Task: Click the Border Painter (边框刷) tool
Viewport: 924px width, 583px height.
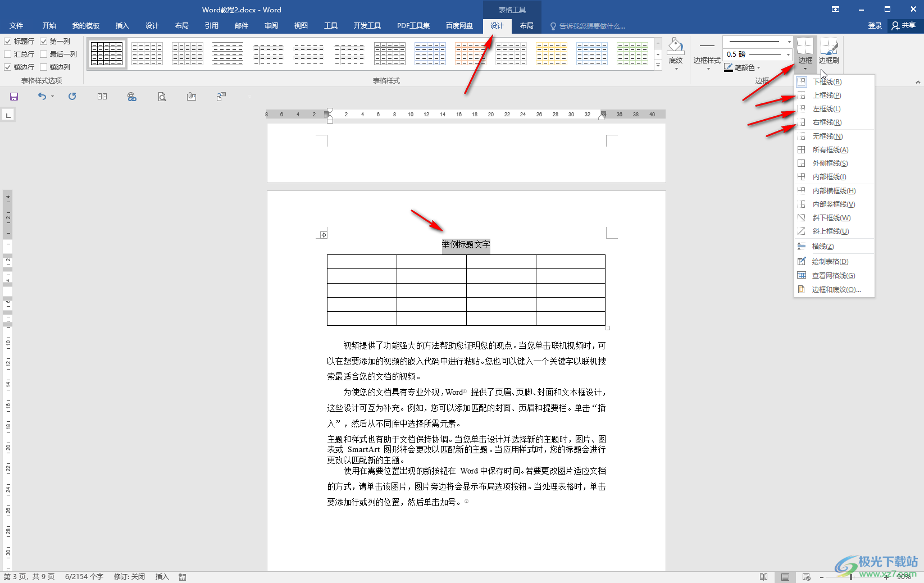Action: point(829,51)
